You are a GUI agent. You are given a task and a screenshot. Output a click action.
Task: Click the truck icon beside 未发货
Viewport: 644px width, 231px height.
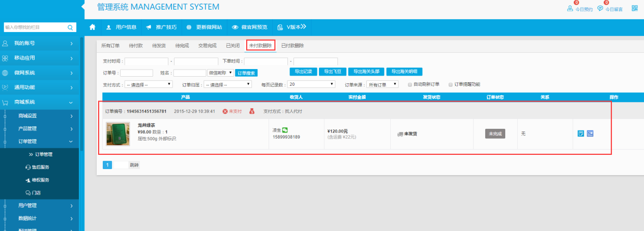[400, 134]
